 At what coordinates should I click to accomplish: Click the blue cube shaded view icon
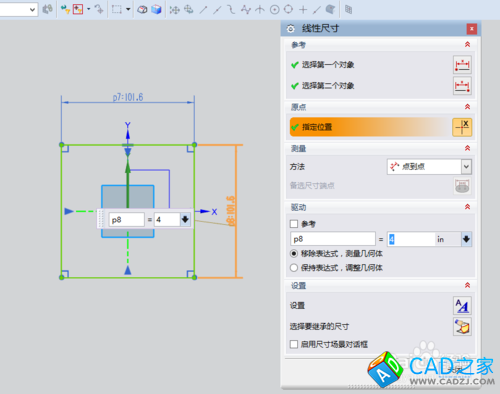coord(156,10)
